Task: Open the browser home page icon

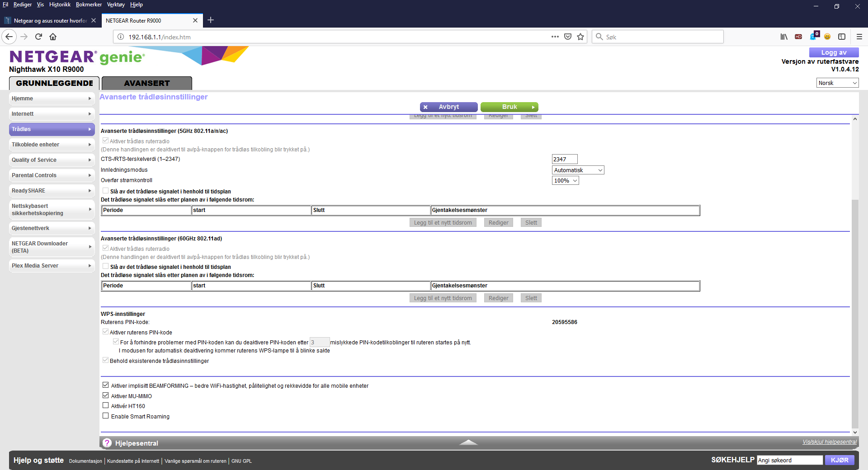Action: click(53, 37)
